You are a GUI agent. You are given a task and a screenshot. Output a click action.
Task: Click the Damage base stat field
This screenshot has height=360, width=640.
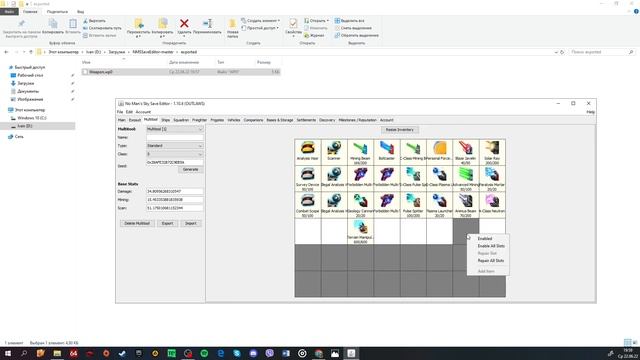click(x=175, y=191)
